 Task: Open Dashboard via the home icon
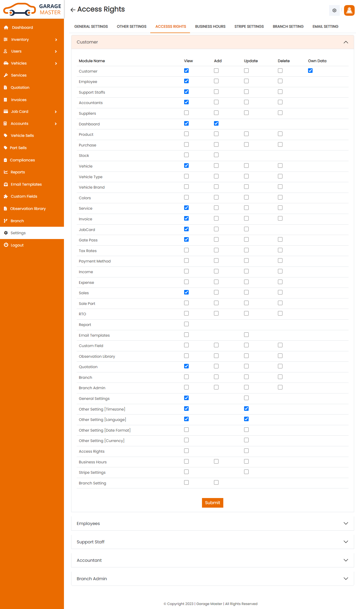pos(6,27)
